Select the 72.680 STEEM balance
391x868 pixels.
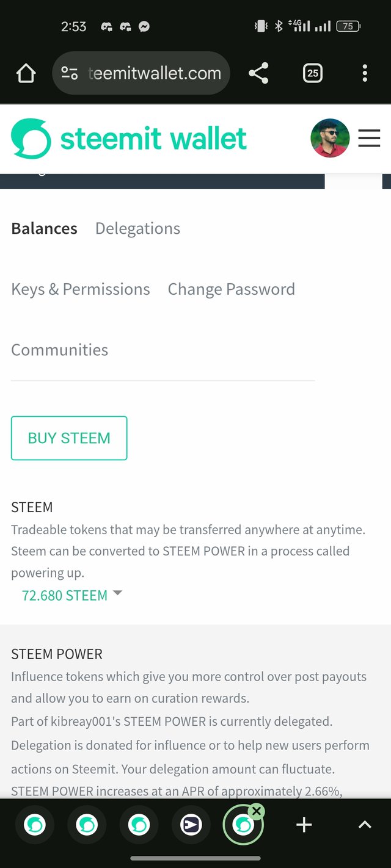(65, 595)
